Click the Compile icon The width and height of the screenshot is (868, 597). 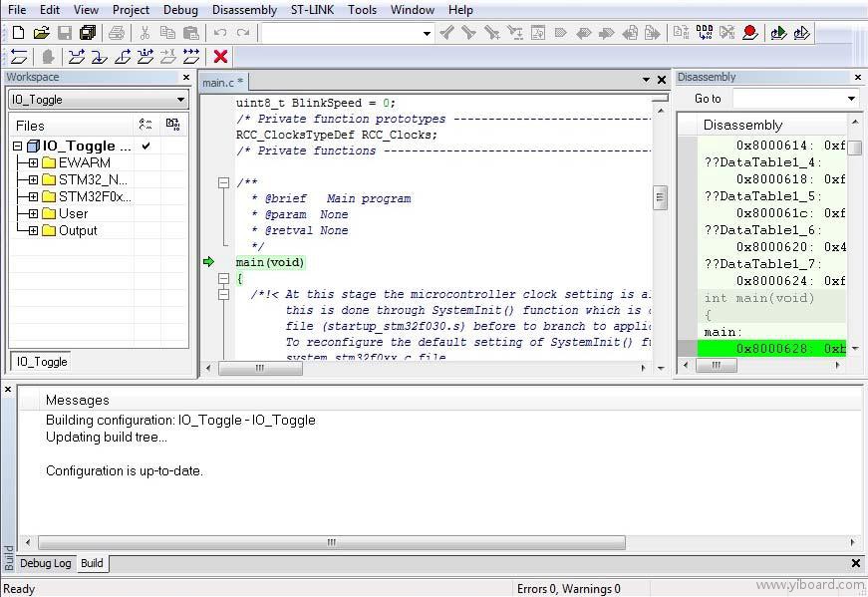pos(681,33)
